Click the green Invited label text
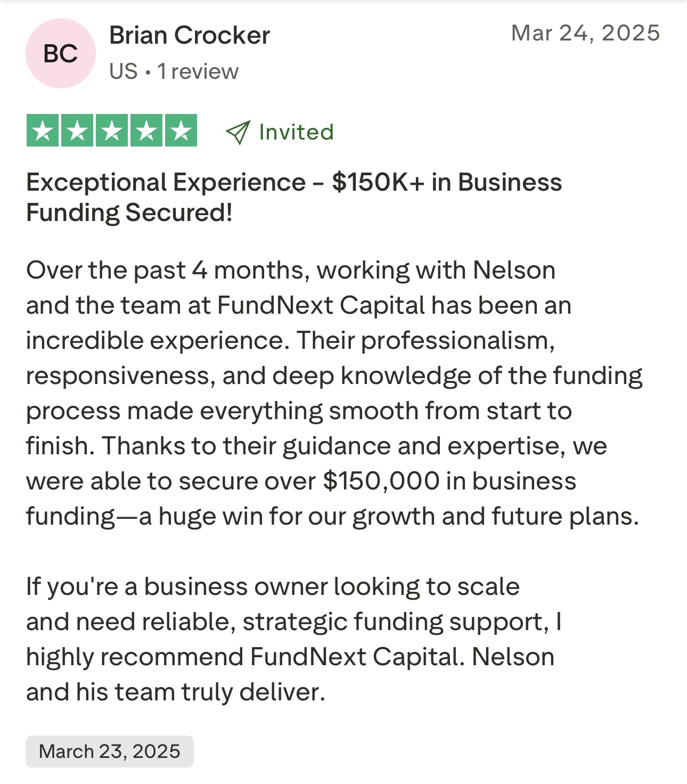This screenshot has width=687, height=784. point(296,132)
